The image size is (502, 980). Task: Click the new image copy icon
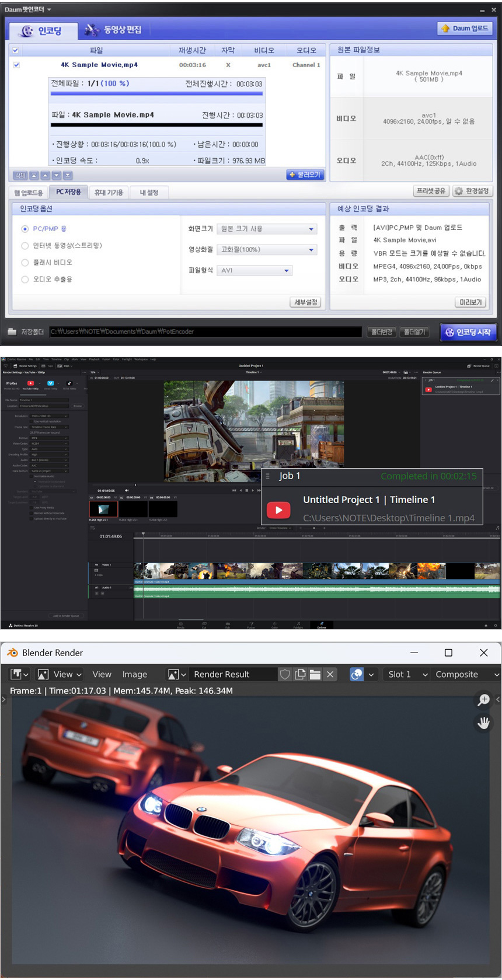click(x=300, y=674)
